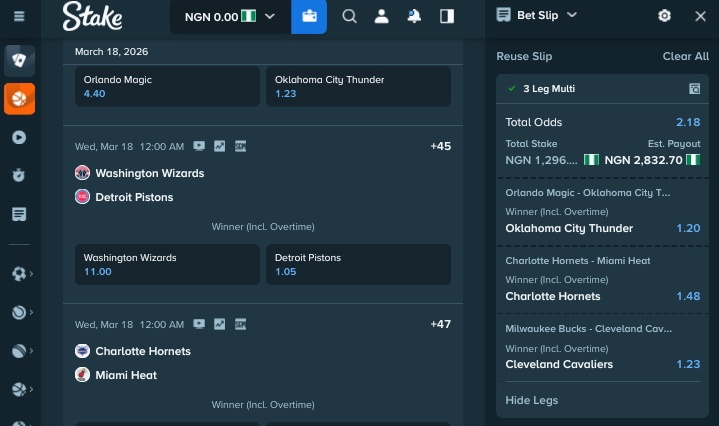Open the casino cards sidebar icon

tap(19, 60)
